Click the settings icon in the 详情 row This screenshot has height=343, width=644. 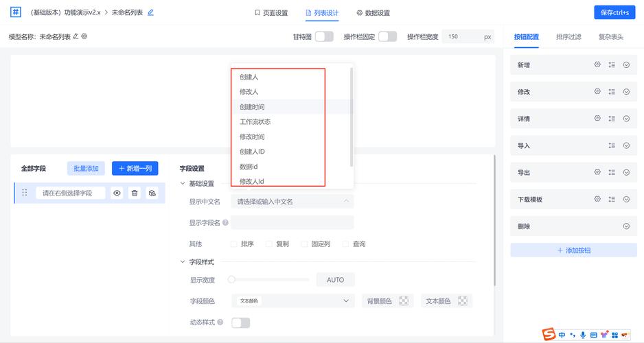pyautogui.click(x=597, y=118)
